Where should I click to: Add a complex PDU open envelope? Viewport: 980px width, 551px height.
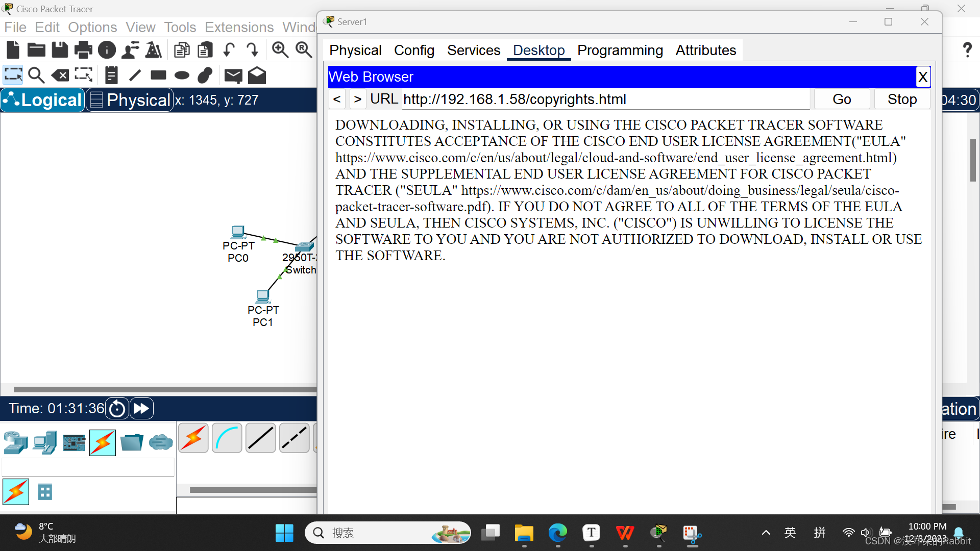point(257,75)
